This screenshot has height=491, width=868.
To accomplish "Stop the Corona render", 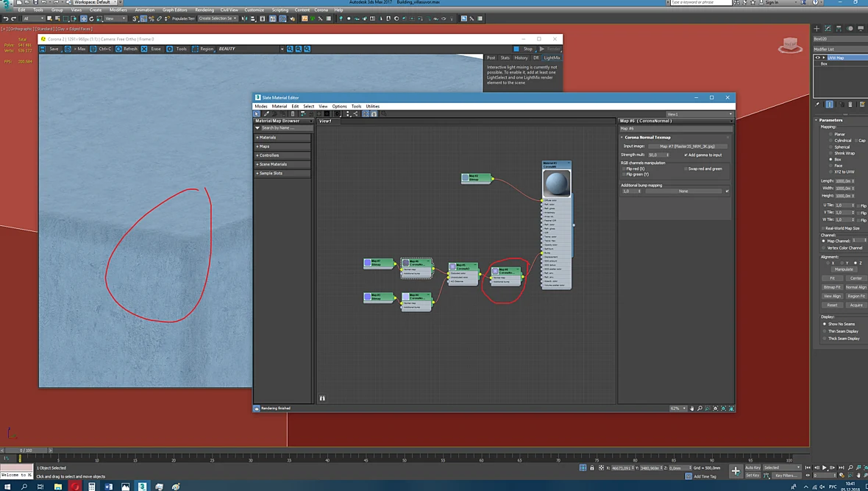I will 524,49.
